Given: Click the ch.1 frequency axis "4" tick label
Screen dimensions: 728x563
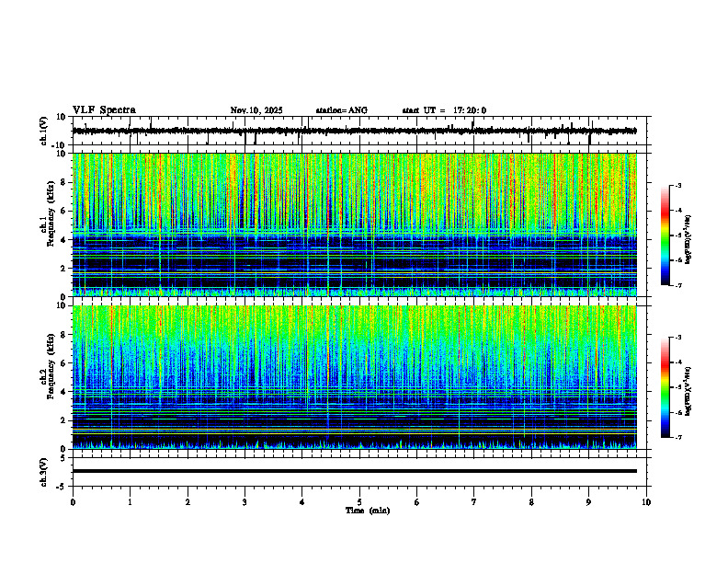Looking at the screenshot, I should click(x=64, y=240).
